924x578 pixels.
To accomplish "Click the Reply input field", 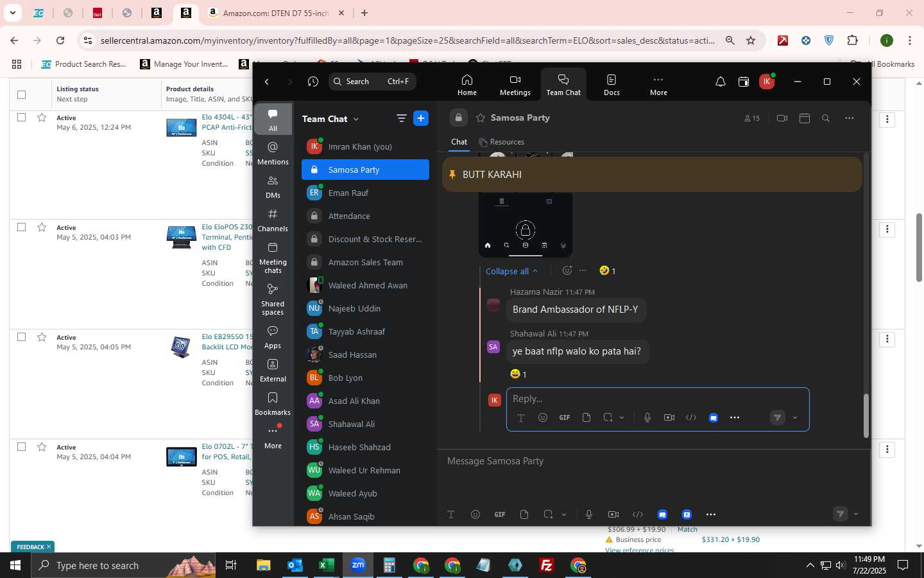I will [x=657, y=399].
